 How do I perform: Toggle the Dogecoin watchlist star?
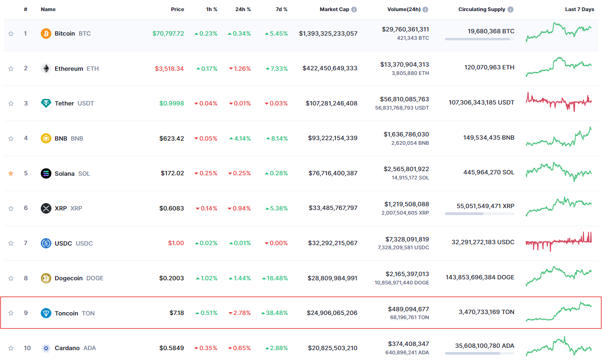(x=11, y=278)
